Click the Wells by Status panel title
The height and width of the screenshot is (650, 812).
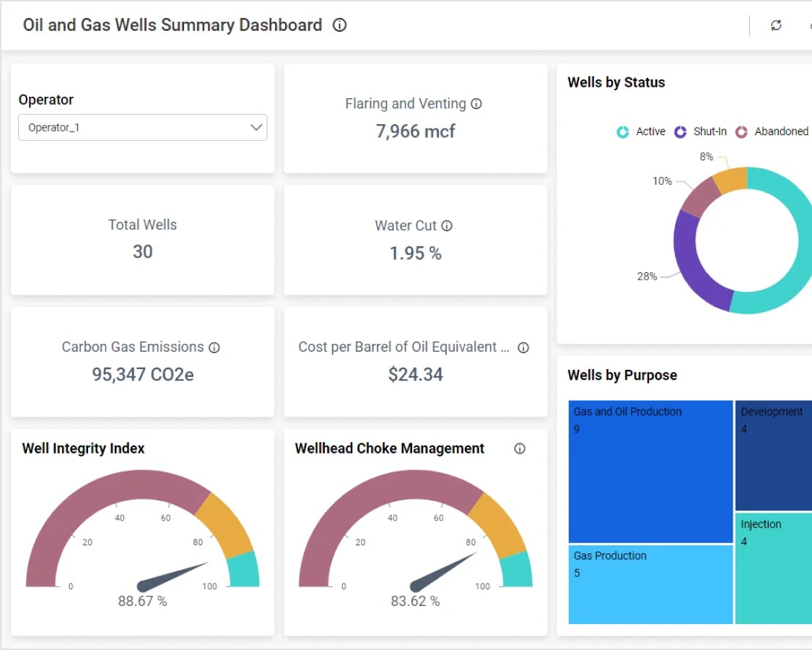[616, 82]
